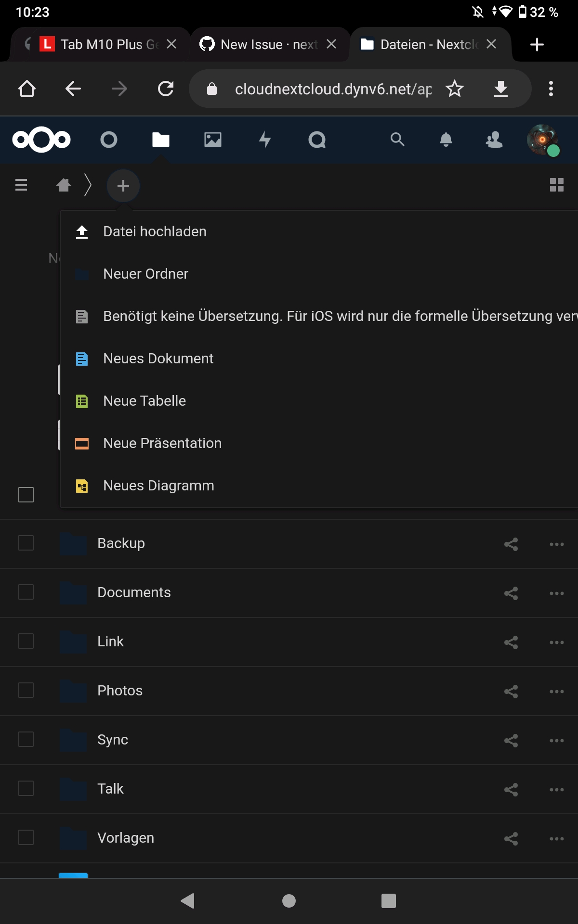
Task: Open browser downloads icon
Action: click(501, 89)
